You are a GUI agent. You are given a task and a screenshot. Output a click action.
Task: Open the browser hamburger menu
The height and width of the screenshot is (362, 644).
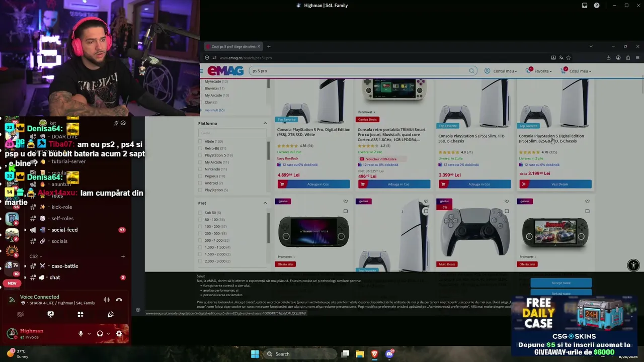tap(637, 58)
